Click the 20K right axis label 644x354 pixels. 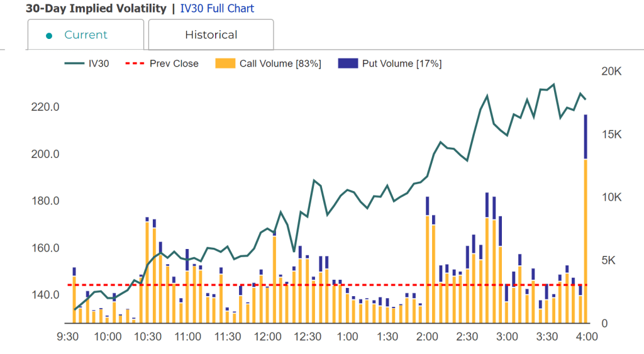611,72
